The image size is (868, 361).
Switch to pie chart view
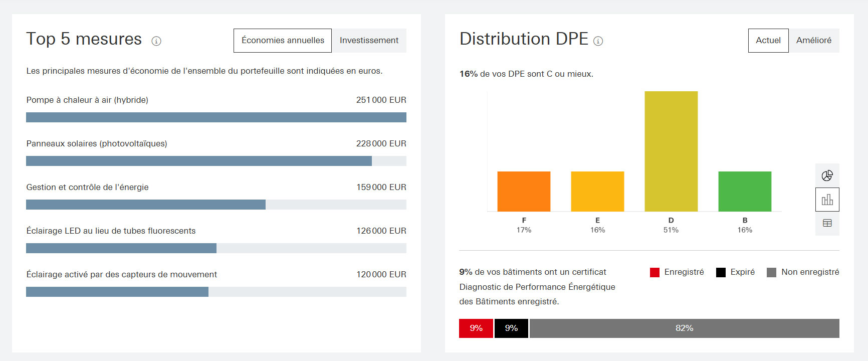pos(827,175)
